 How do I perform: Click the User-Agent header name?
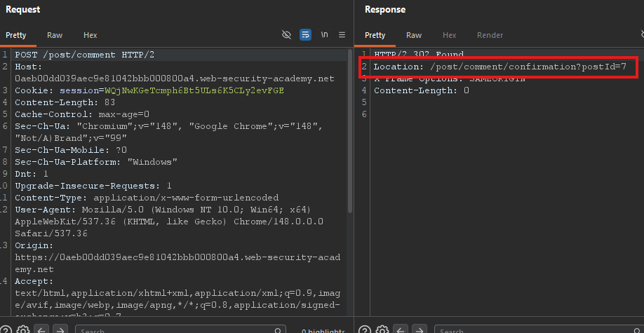[x=46, y=210]
